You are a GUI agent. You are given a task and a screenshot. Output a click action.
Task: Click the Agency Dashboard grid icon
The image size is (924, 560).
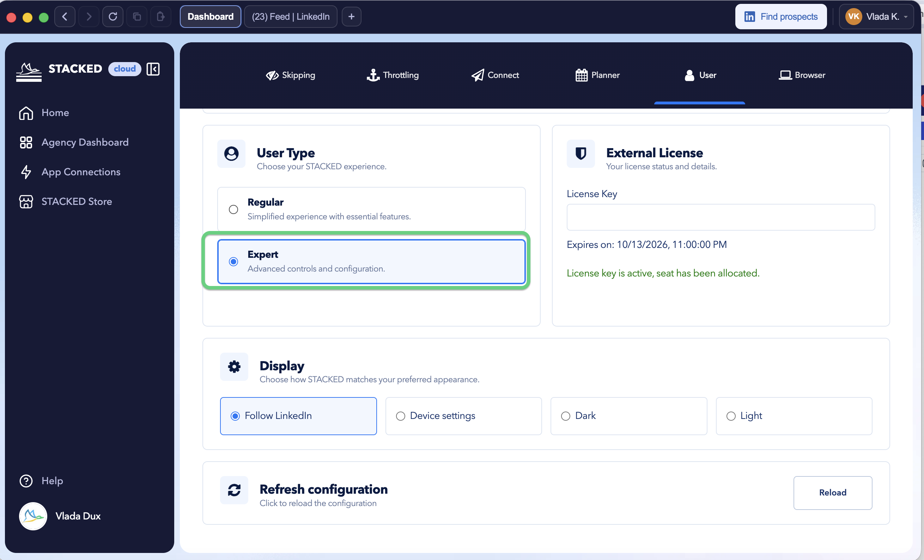pyautogui.click(x=26, y=142)
